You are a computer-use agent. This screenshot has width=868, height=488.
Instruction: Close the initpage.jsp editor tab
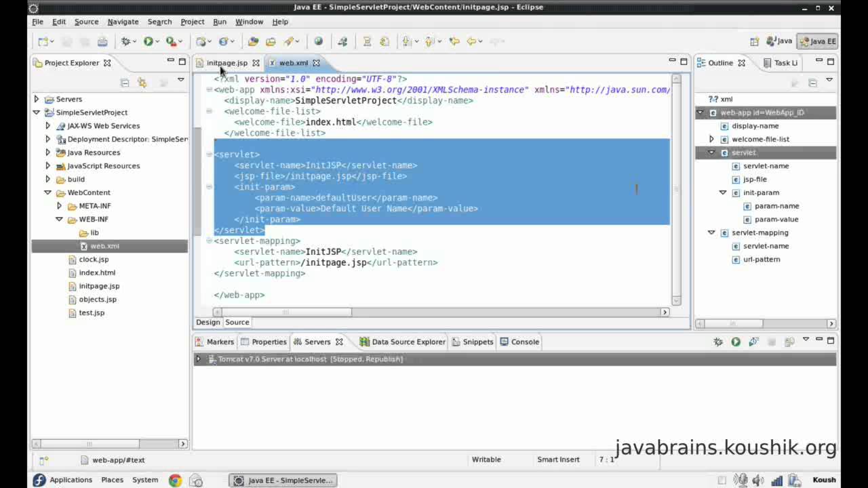coord(256,63)
